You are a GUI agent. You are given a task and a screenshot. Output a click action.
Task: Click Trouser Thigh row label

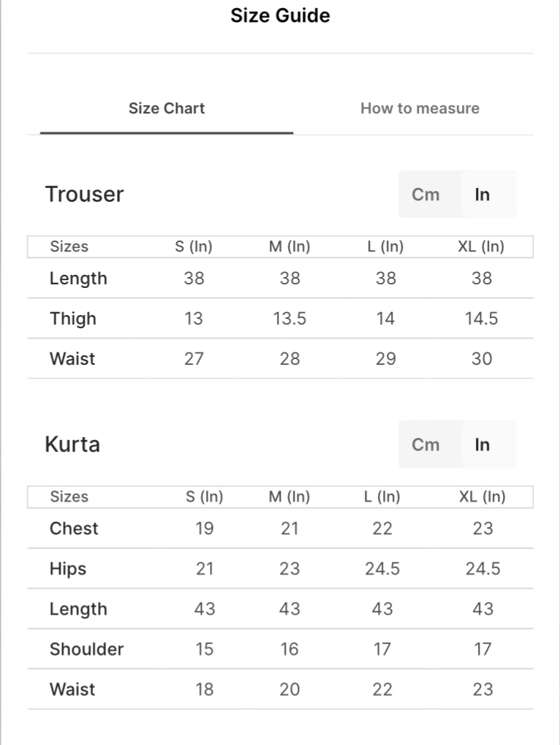pos(73,319)
